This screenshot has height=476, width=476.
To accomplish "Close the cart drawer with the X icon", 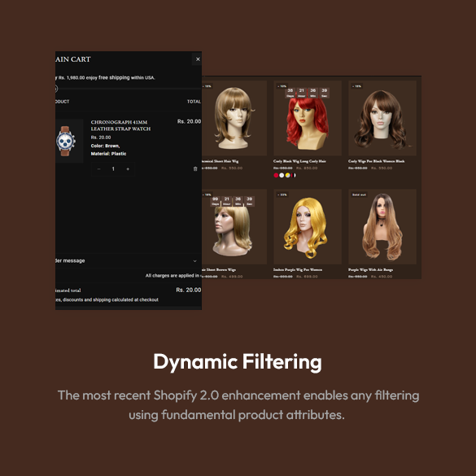I will 198,59.
